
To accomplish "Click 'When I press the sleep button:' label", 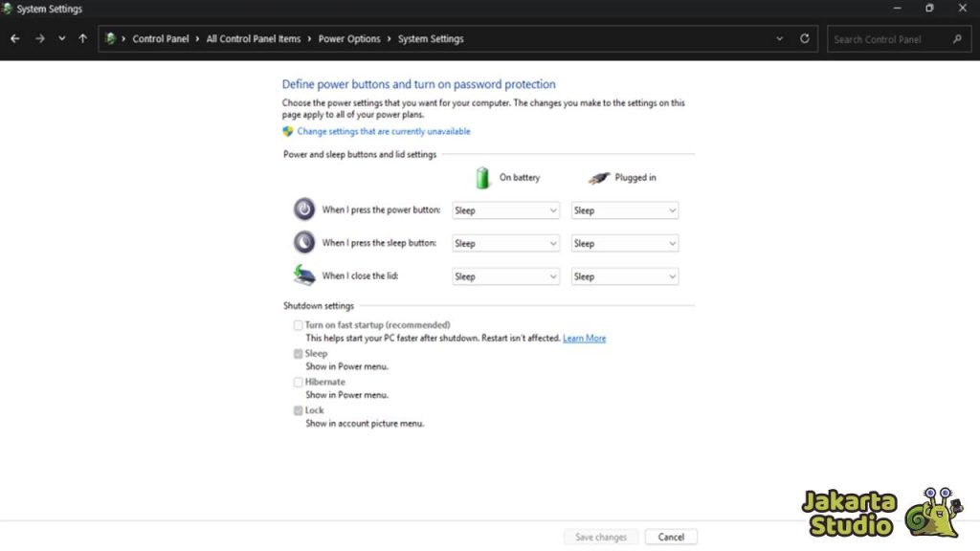I will click(379, 243).
